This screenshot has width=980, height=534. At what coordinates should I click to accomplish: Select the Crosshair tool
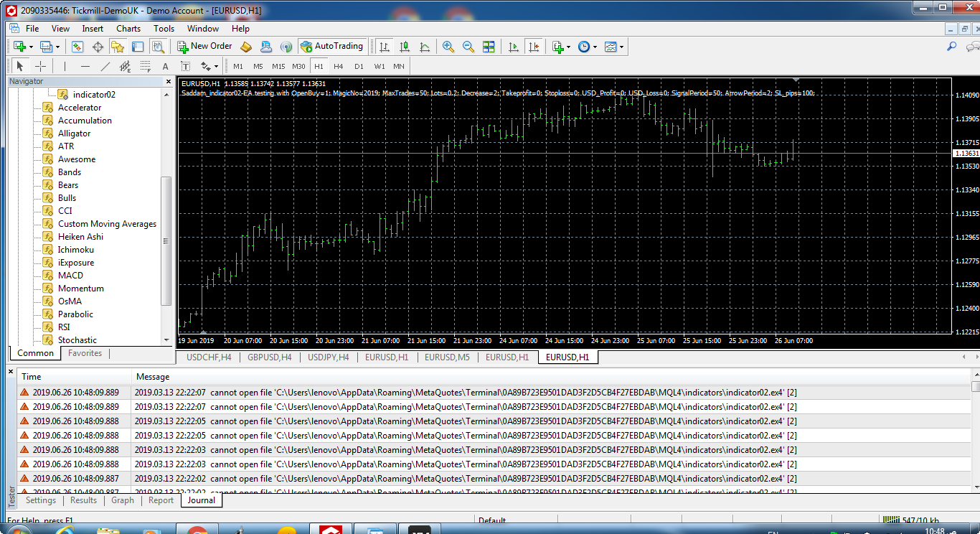click(41, 66)
